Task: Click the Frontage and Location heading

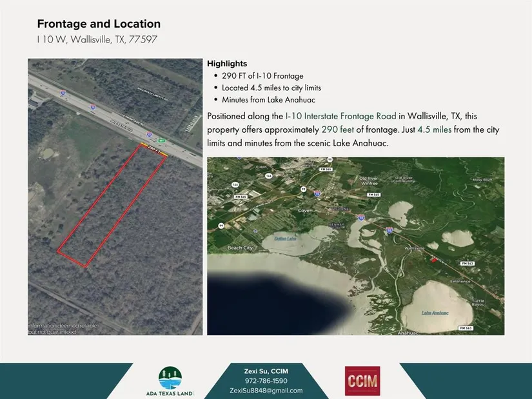Action: 99,24
